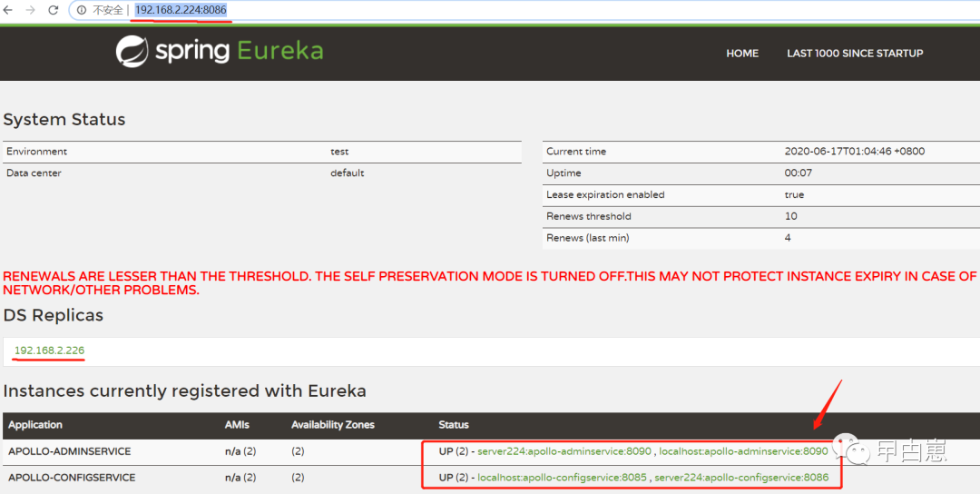The image size is (980, 494).
Task: Click the Current time label
Action: [x=576, y=152]
